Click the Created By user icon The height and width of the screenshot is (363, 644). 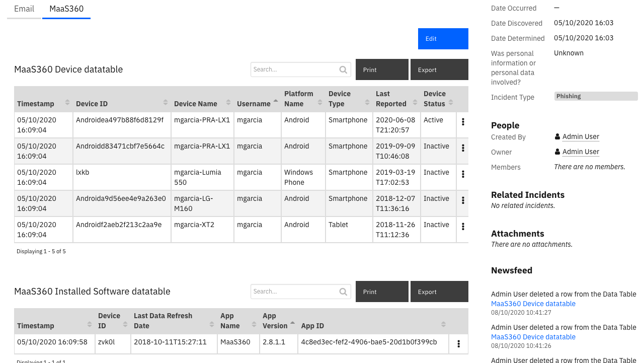pyautogui.click(x=557, y=136)
